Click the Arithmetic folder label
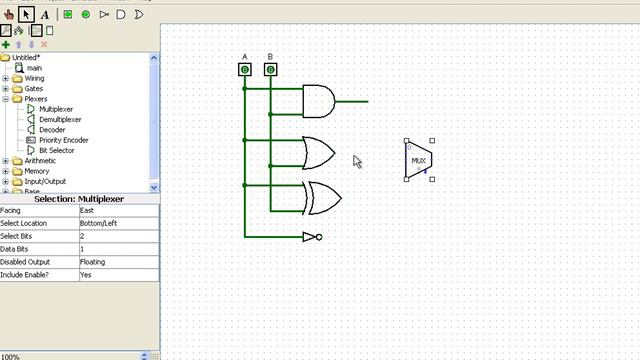Viewport: 640px width, 360px height. 40,161
